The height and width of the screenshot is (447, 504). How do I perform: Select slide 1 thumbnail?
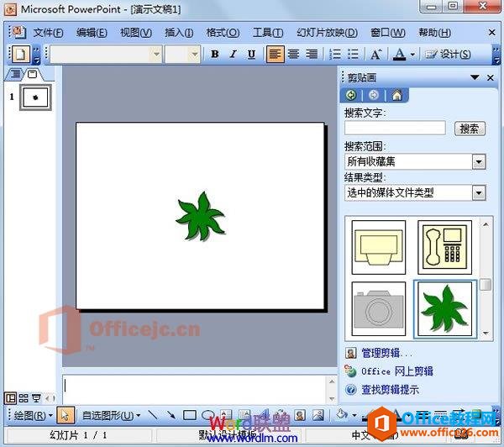35,97
